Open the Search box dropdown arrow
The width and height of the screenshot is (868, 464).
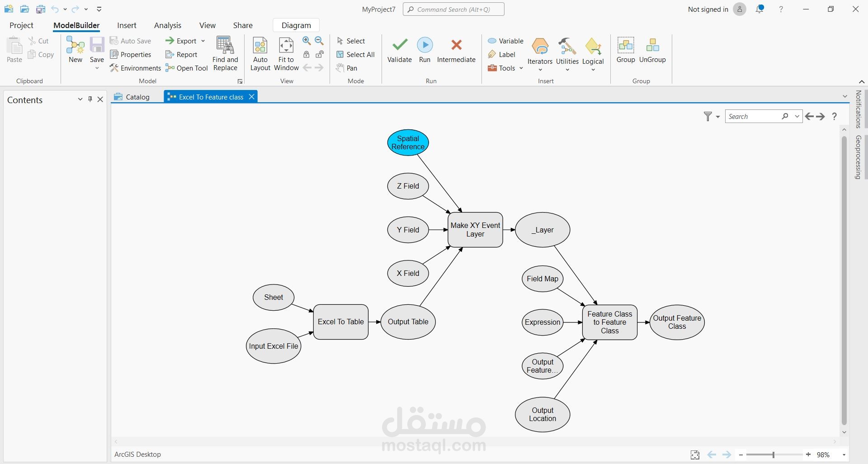coord(797,116)
